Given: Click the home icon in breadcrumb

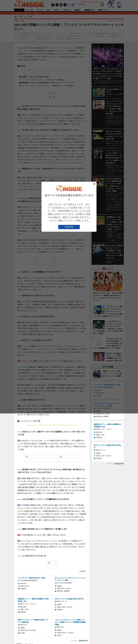Looking at the screenshot, I should pyautogui.click(x=16, y=17).
